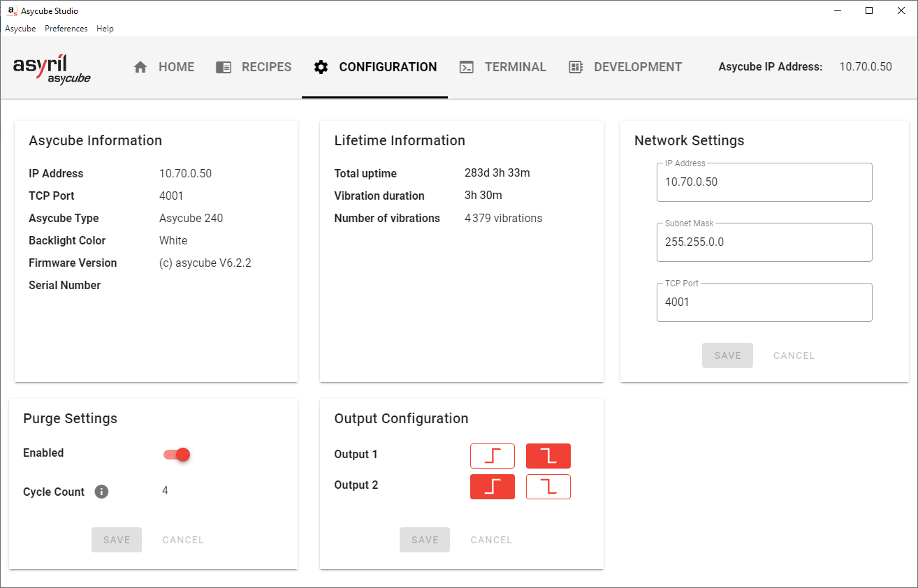Click the Development grid icon
The width and height of the screenshot is (918, 588).
click(x=575, y=66)
